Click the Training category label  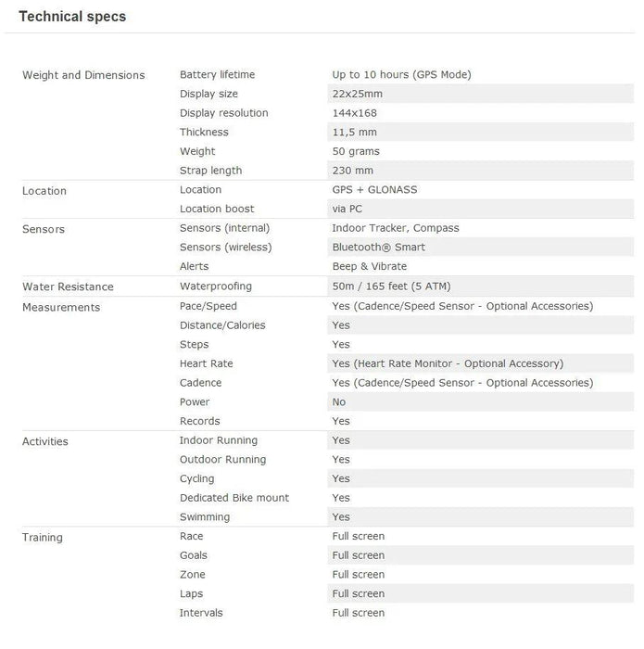coord(43,538)
